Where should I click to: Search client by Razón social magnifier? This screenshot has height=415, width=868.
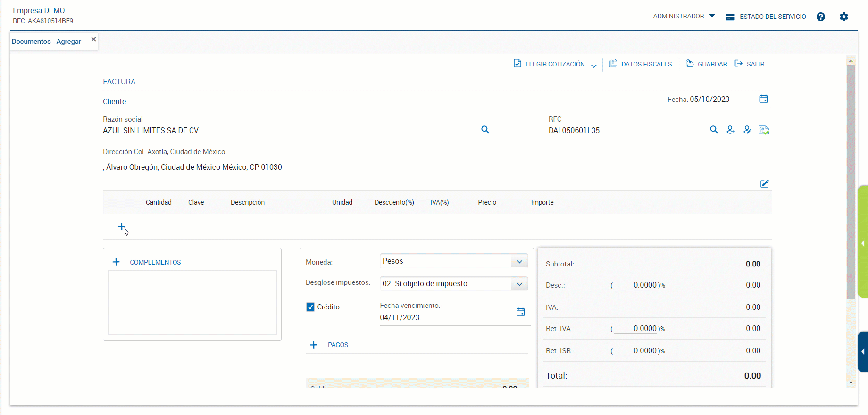coord(485,130)
